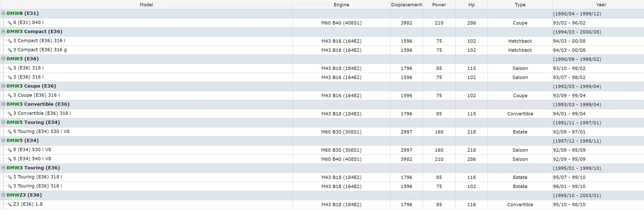The width and height of the screenshot is (644, 215).
Task: Sort by the Model column header
Action: (146, 5)
